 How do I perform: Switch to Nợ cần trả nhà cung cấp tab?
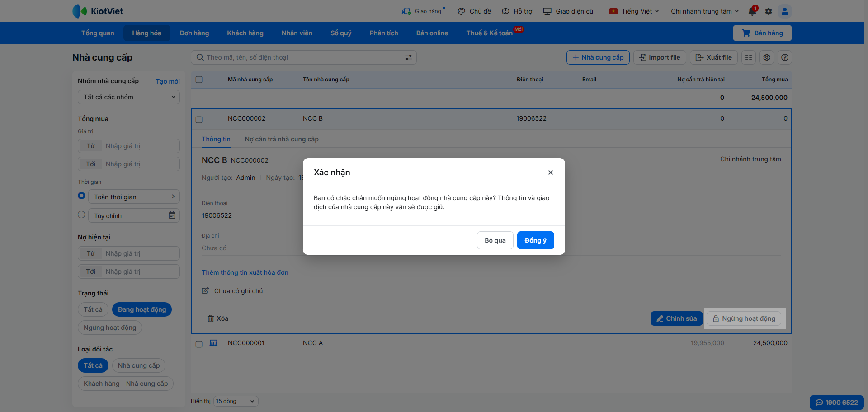pos(282,139)
